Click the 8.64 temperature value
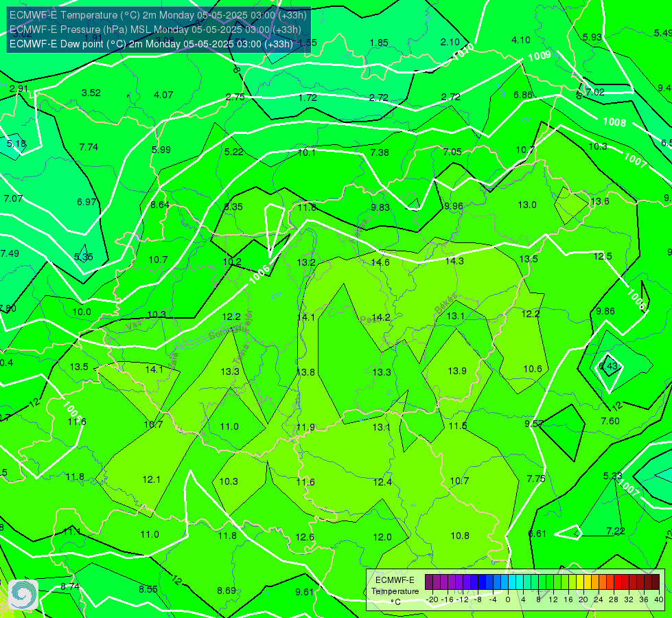The height and width of the screenshot is (618, 672). tap(160, 205)
